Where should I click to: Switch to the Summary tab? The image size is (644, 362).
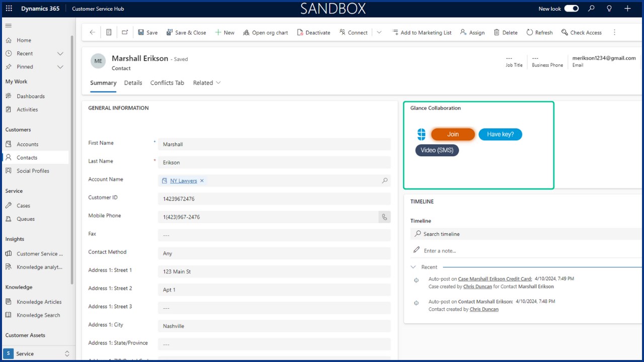pos(103,83)
